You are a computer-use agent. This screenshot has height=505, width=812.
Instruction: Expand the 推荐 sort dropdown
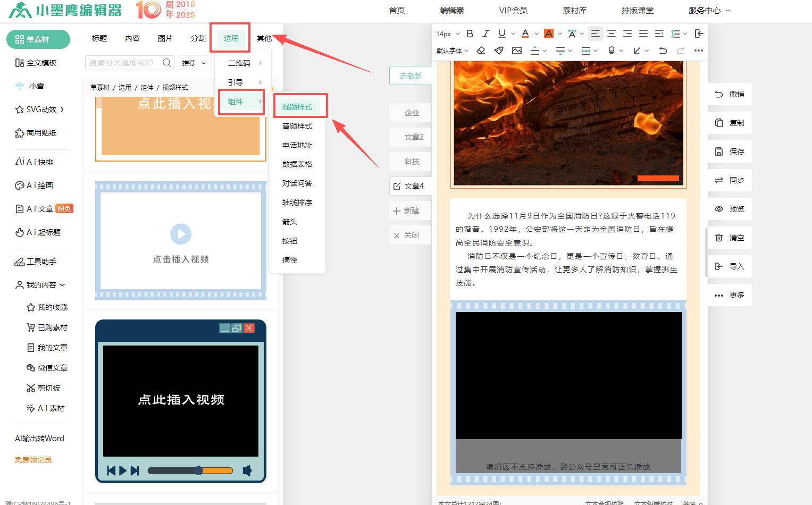click(x=194, y=63)
